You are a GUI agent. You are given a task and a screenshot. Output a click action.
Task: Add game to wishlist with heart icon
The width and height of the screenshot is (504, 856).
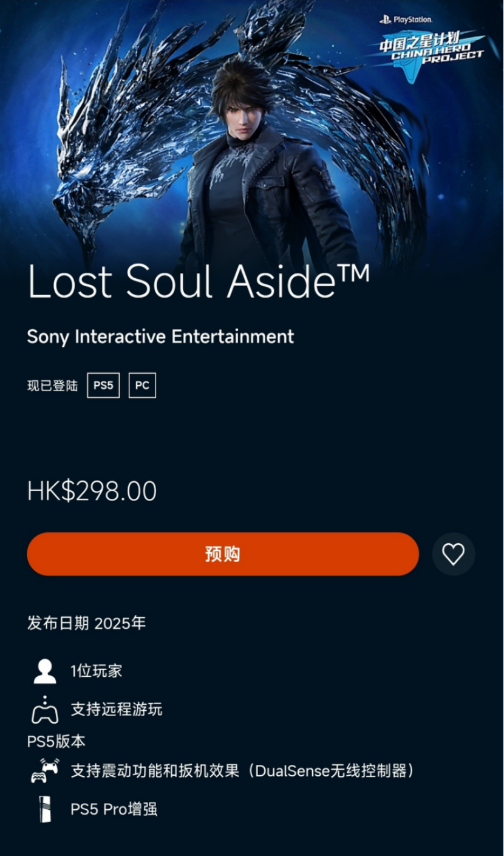(453, 554)
